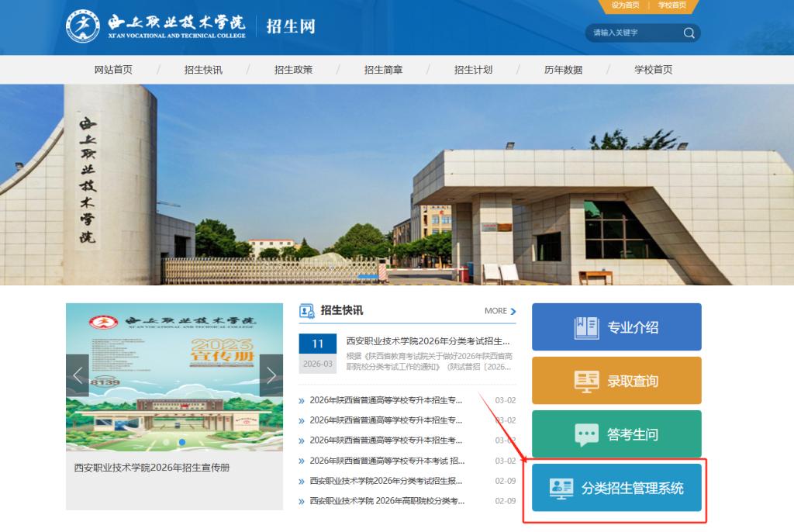Click the 答考生问 chat bubble icon
Viewport: 794px width, 532px height.
pyautogui.click(x=586, y=434)
